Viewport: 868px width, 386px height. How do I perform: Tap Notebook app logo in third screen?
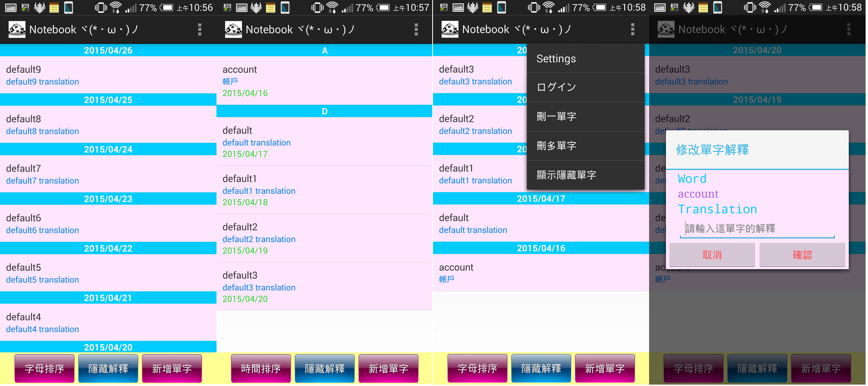450,30
